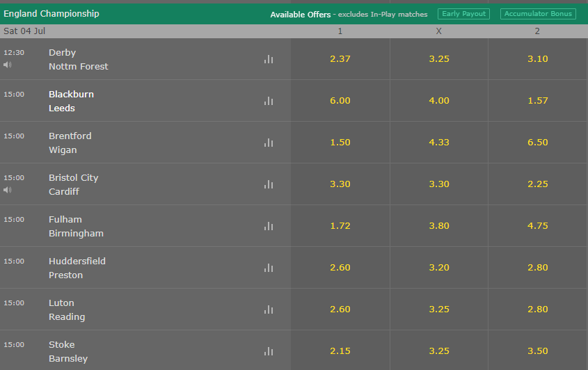Open stats icon for Bristol City vs Cardiff
Image resolution: width=588 pixels, height=370 pixels.
click(269, 184)
